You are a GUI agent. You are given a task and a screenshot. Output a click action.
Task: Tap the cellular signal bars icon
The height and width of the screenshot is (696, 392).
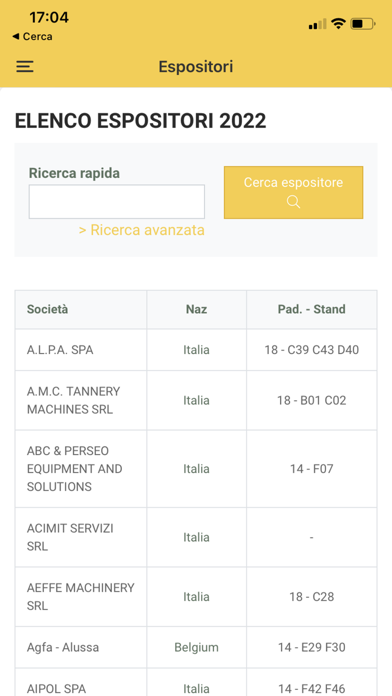point(317,24)
